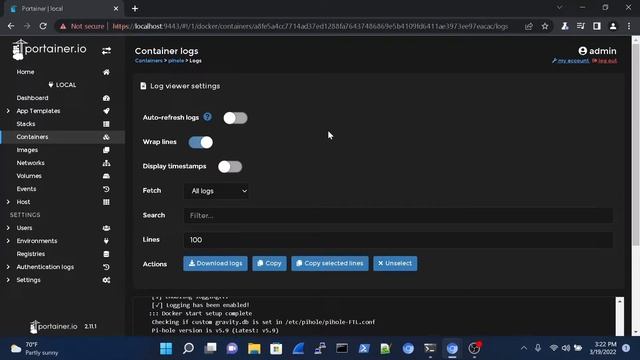The height and width of the screenshot is (360, 640).
Task: Click the pihole breadcrumb link
Action: point(176,61)
